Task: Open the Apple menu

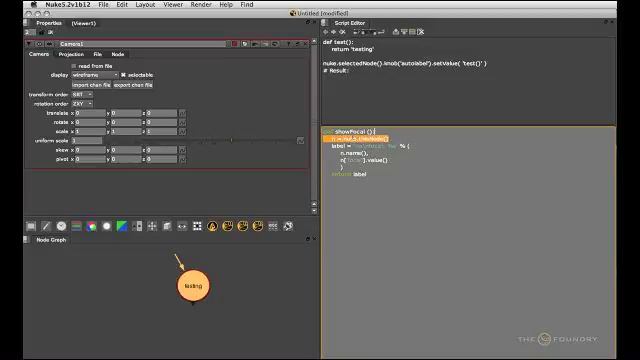Action: click(x=34, y=4)
